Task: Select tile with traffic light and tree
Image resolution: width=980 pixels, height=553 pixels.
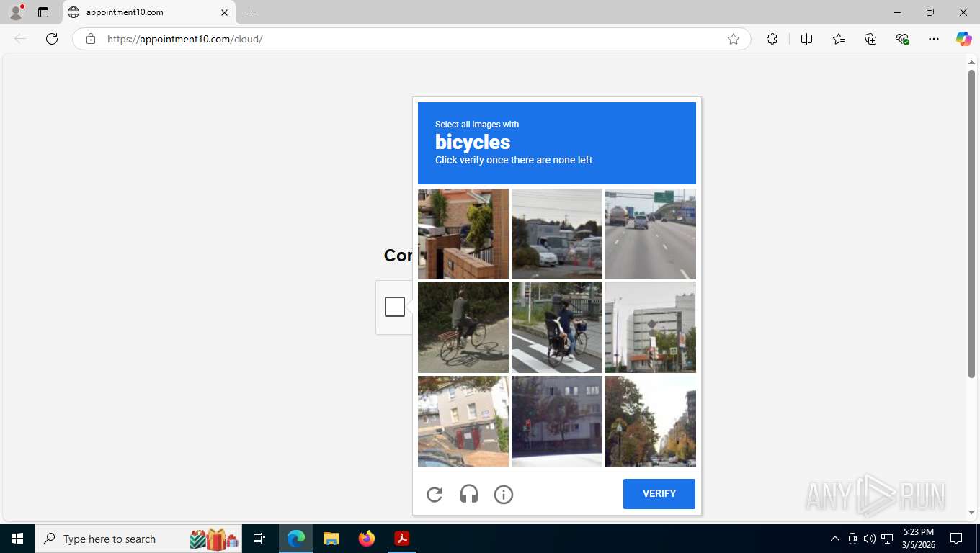Action: click(557, 421)
